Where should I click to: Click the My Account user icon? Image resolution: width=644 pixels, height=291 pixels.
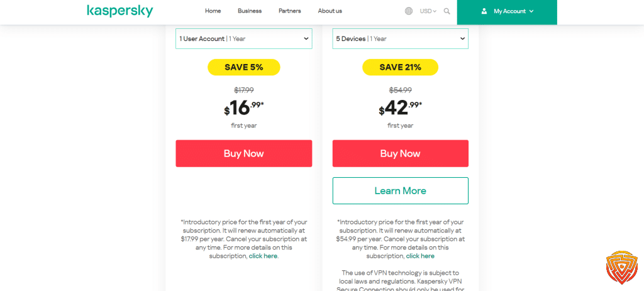pos(484,11)
